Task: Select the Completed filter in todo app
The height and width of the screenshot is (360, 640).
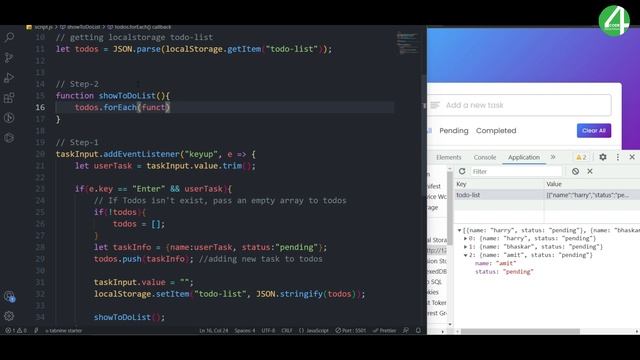Action: [496, 131]
